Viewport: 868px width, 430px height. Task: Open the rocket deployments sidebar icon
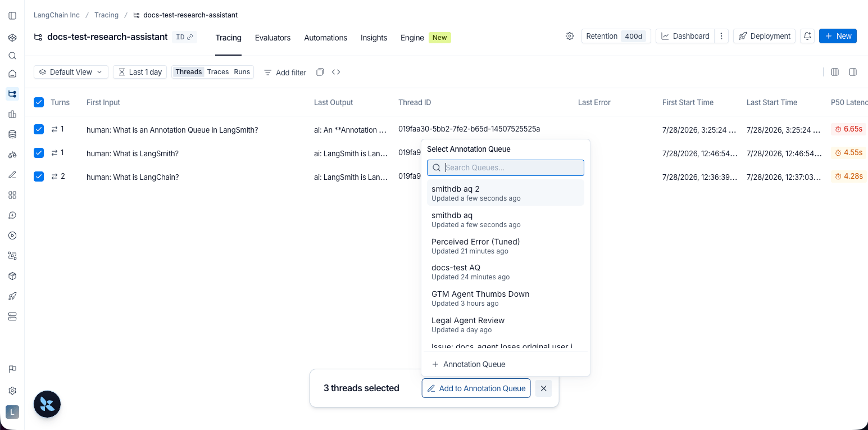[12, 296]
